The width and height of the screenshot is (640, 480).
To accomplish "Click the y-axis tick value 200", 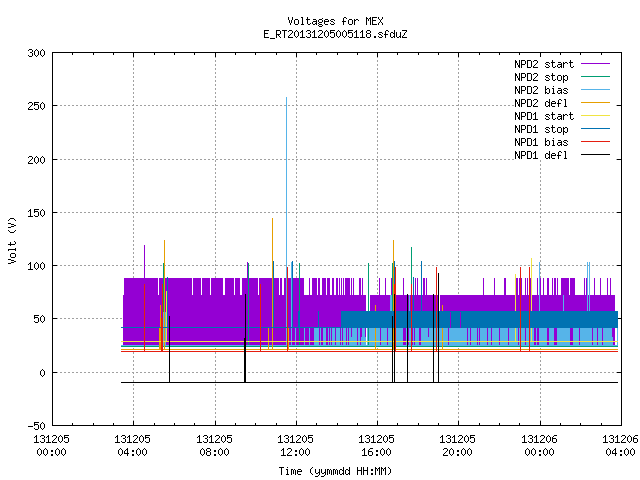I will point(36,160).
